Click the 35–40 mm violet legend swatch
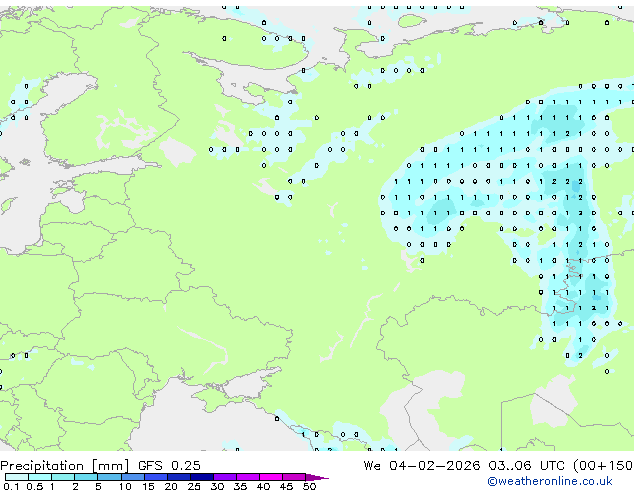 click(x=247, y=477)
